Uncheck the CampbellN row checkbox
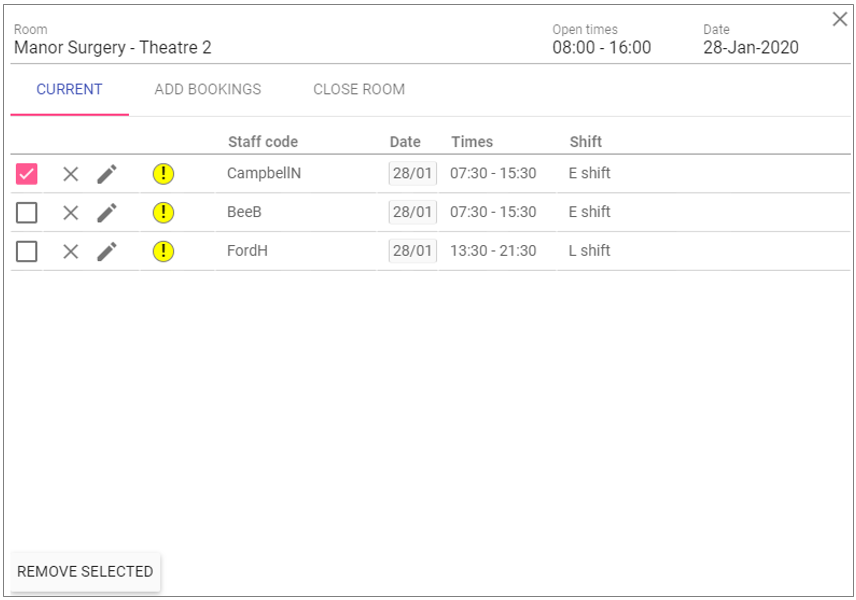Viewport: 856px width, 600px height. [x=27, y=174]
